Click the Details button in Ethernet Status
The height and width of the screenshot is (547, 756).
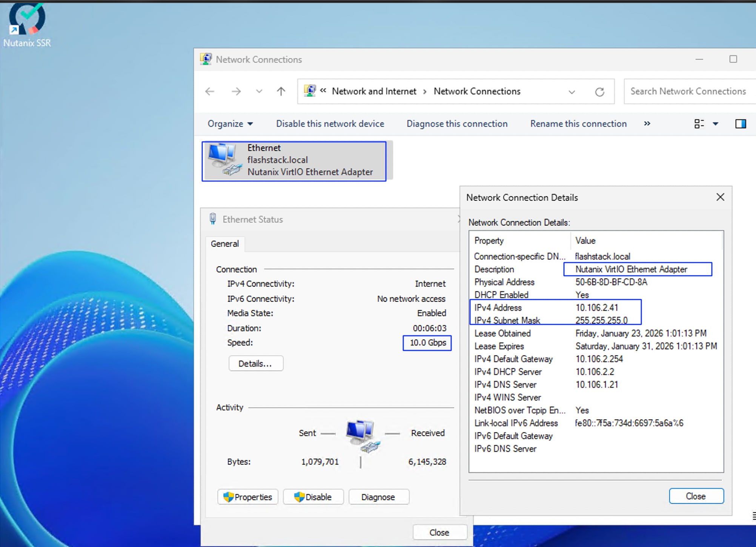(256, 363)
